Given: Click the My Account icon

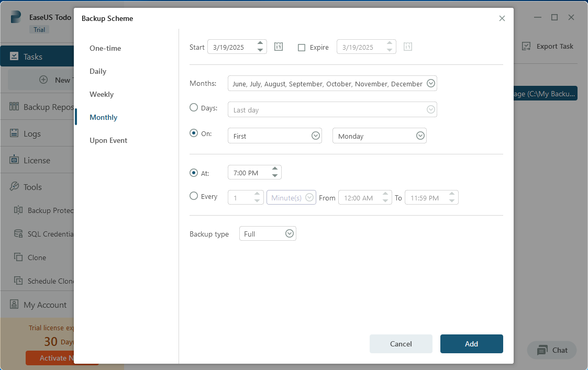Looking at the screenshot, I should click(x=14, y=304).
